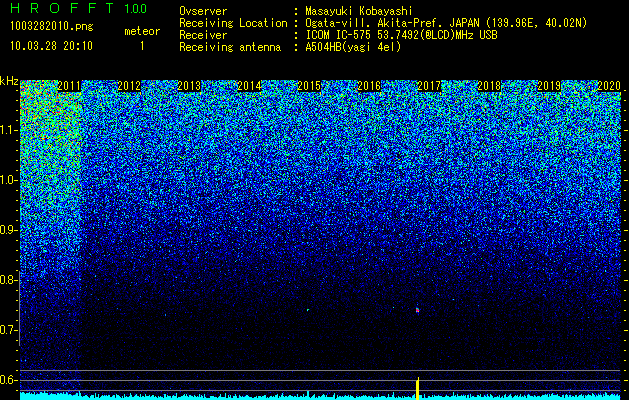The image size is (629, 400).
Task: Click the 2011 time marker
Action: [69, 86]
